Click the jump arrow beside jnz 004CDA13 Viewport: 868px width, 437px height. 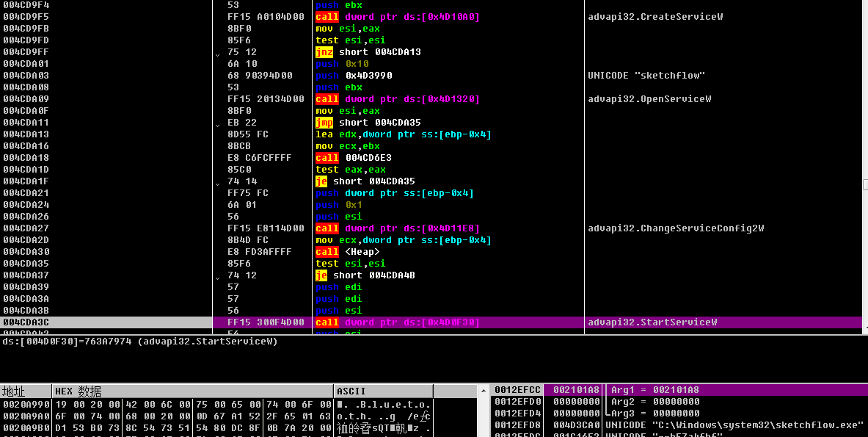(217, 54)
